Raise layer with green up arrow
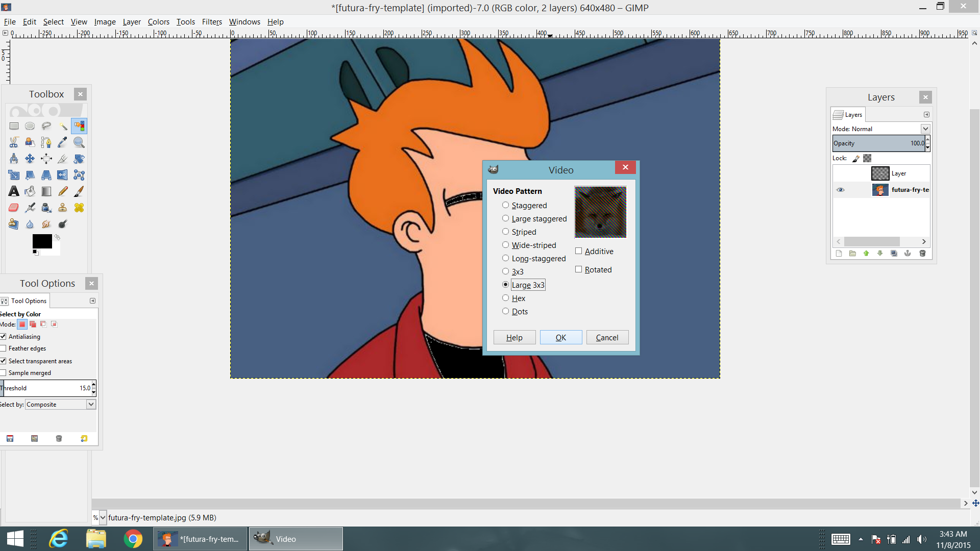This screenshot has width=980, height=551. click(x=866, y=254)
